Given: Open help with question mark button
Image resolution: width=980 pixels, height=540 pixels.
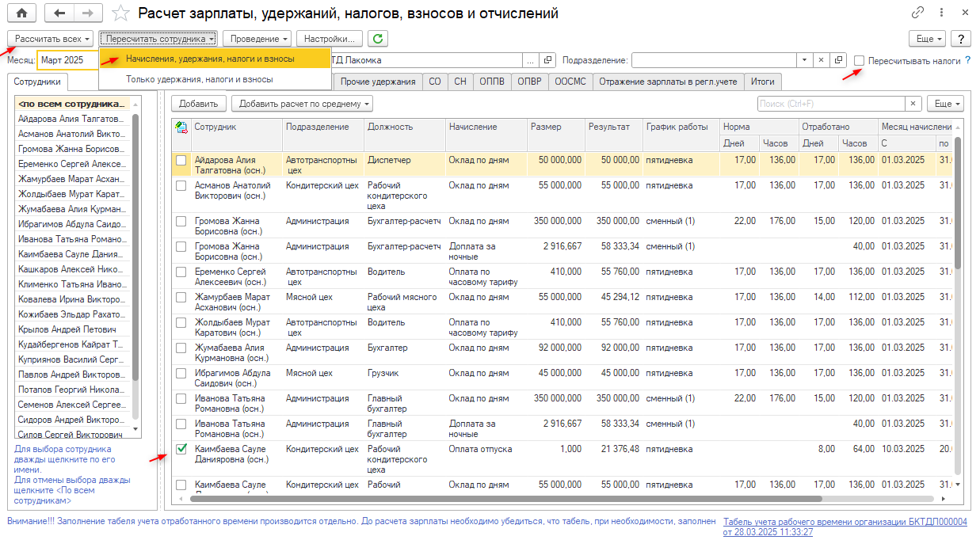Looking at the screenshot, I should 960,39.
